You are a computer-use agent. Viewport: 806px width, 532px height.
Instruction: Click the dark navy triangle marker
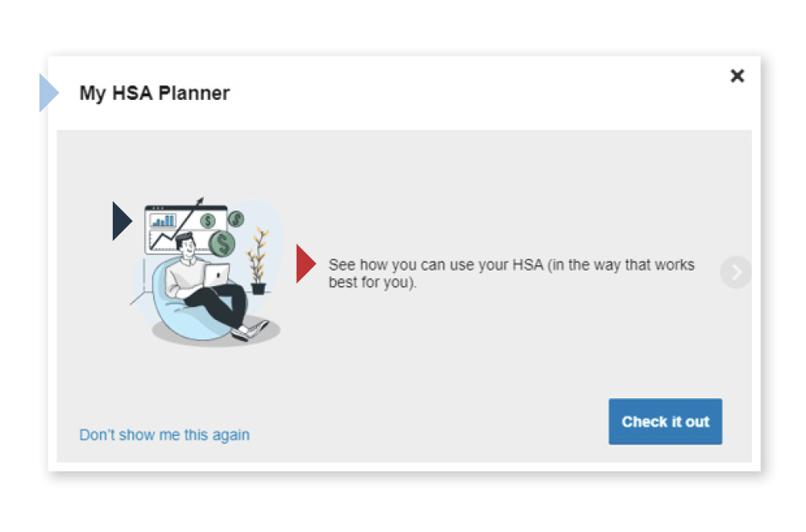click(x=123, y=221)
